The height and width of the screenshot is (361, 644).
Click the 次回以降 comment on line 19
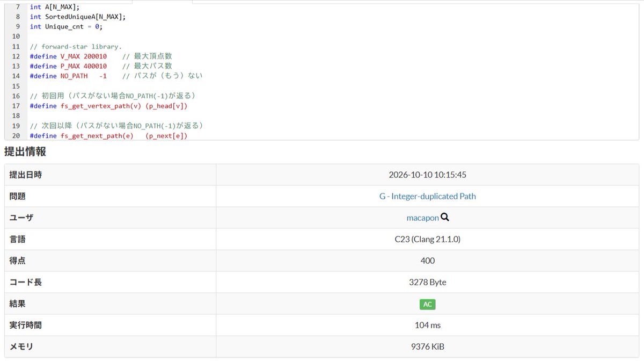click(x=116, y=125)
